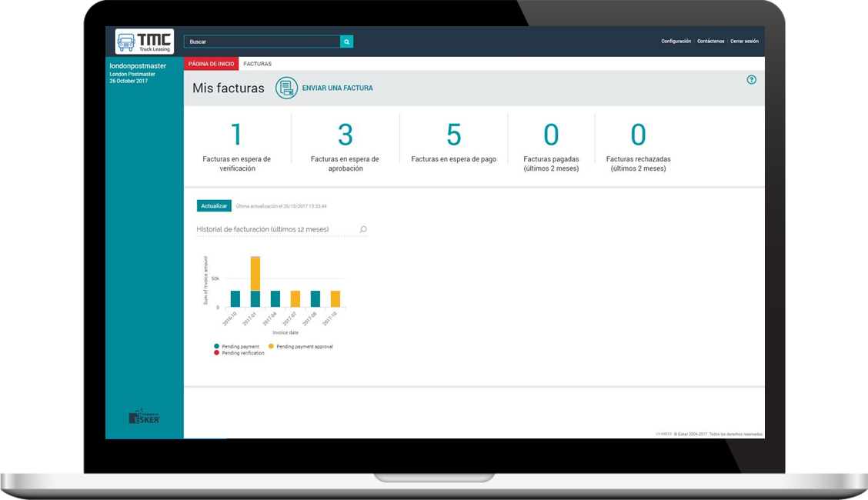
Task: Toggle the Pending payment approval legend swatch
Action: pos(271,346)
